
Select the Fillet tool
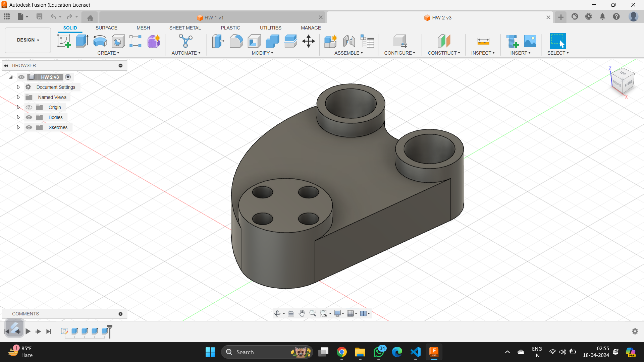coord(236,41)
